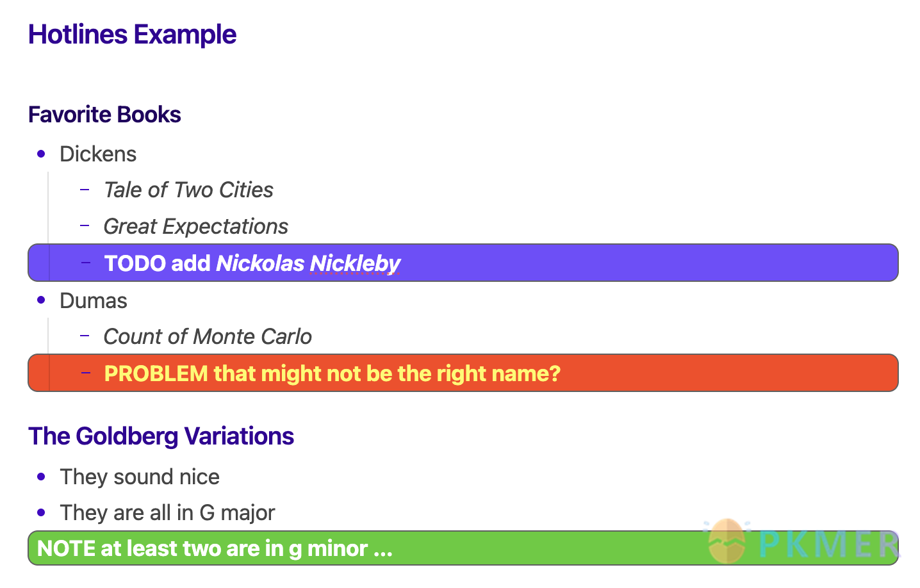Viewport: 920px width, 588px height.
Task: Click the red PROBLEM highlighted line
Action: click(463, 373)
